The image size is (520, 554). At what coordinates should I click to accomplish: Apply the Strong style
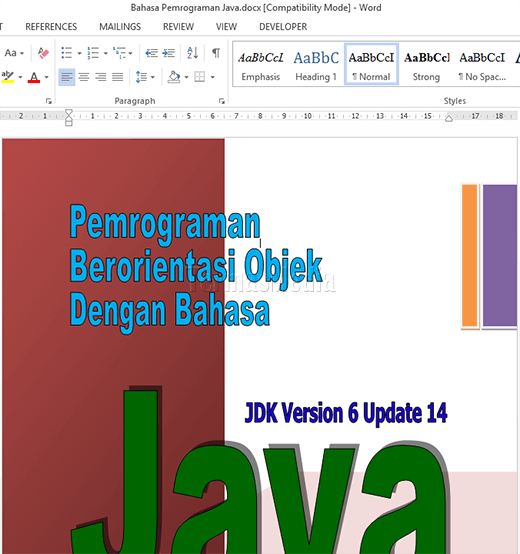(426, 65)
